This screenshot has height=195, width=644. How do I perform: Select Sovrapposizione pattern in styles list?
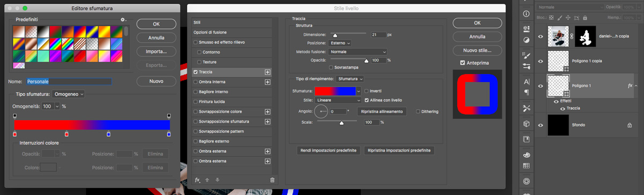(232, 132)
